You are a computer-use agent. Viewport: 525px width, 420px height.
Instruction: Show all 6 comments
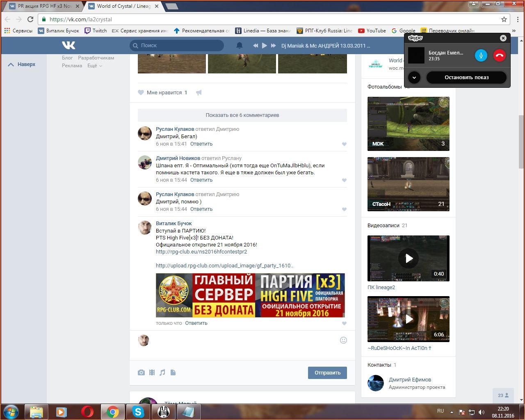tap(242, 115)
